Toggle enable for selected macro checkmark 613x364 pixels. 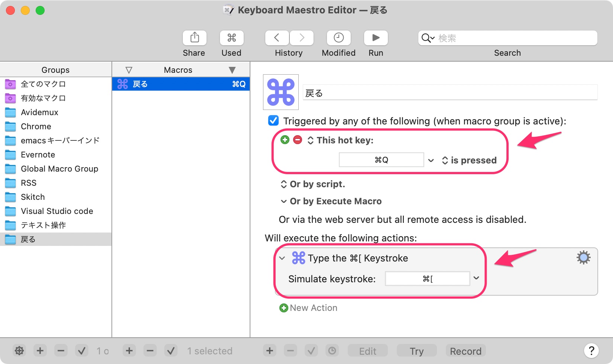tap(171, 351)
